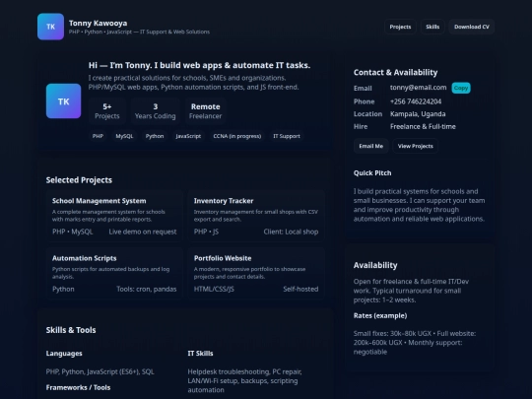This screenshot has width=532, height=399.
Task: Open the Skills nav link
Action: [432, 27]
